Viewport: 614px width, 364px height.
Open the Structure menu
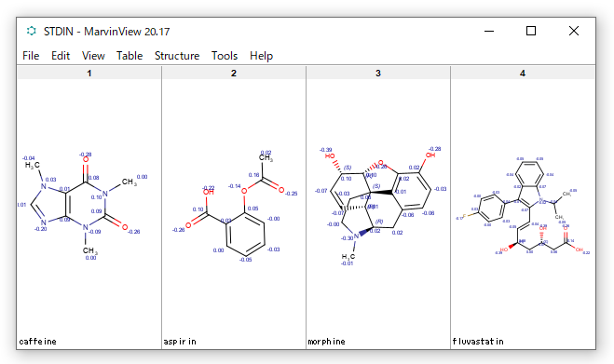tap(177, 56)
